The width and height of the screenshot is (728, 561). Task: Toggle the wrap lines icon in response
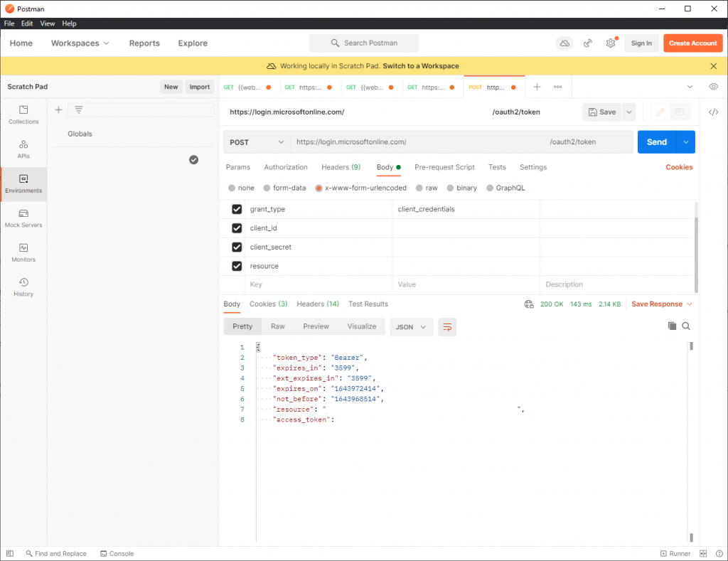447,326
